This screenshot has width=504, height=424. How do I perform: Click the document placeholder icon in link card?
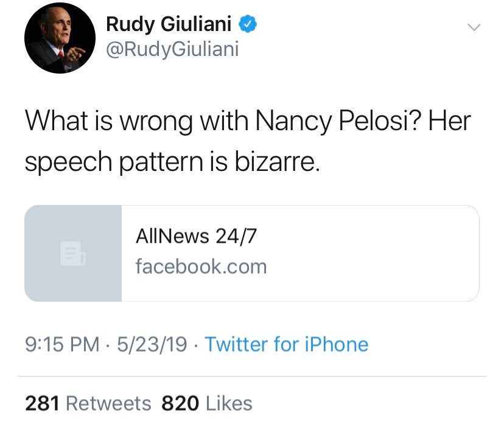pos(72,253)
